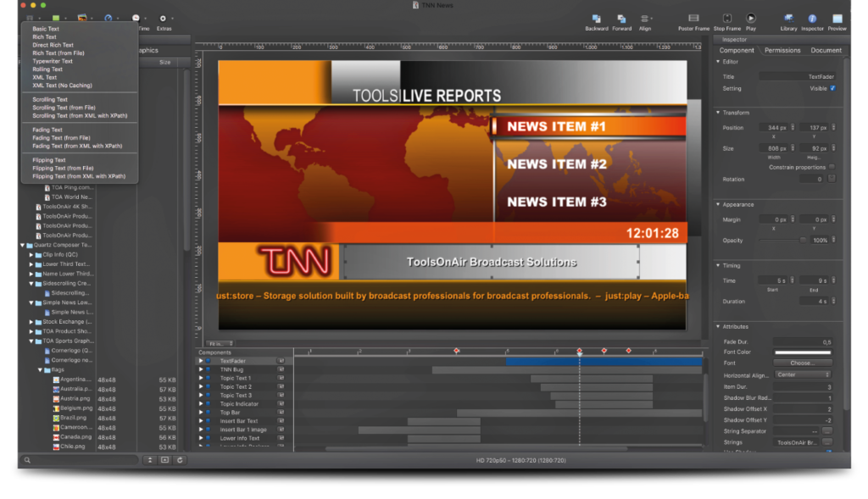868x499 pixels.
Task: Toggle visibility dot of Top Bar component
Action: 209,412
